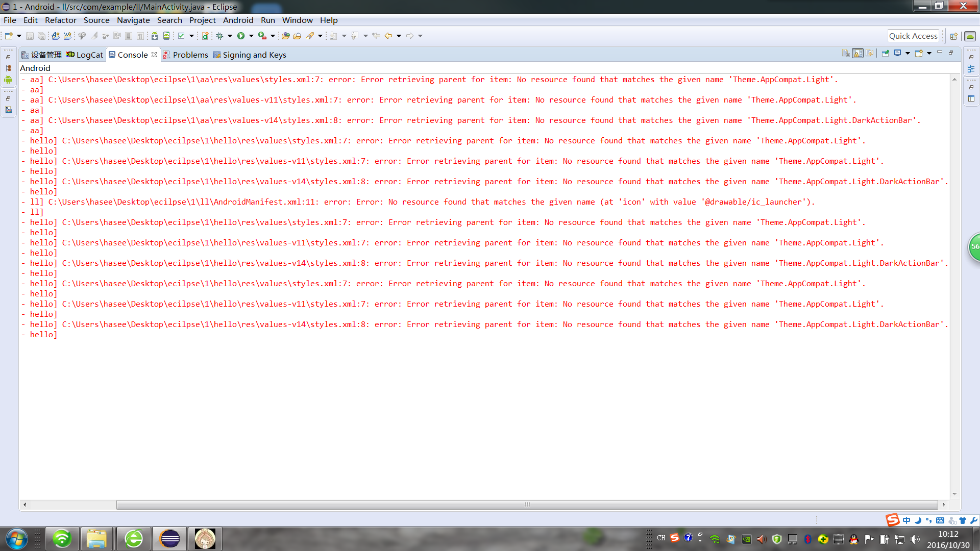Switch to the LogCat tab
The width and height of the screenshot is (980, 551).
[x=85, y=55]
